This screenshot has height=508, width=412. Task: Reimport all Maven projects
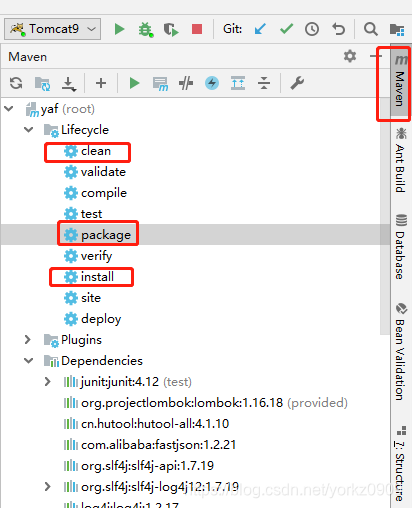pyautogui.click(x=16, y=83)
